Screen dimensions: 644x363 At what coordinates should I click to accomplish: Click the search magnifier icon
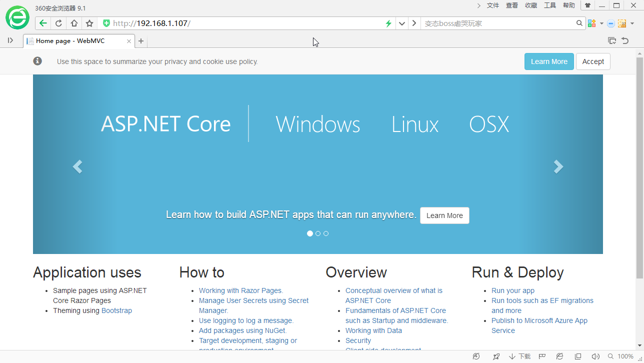point(579,23)
